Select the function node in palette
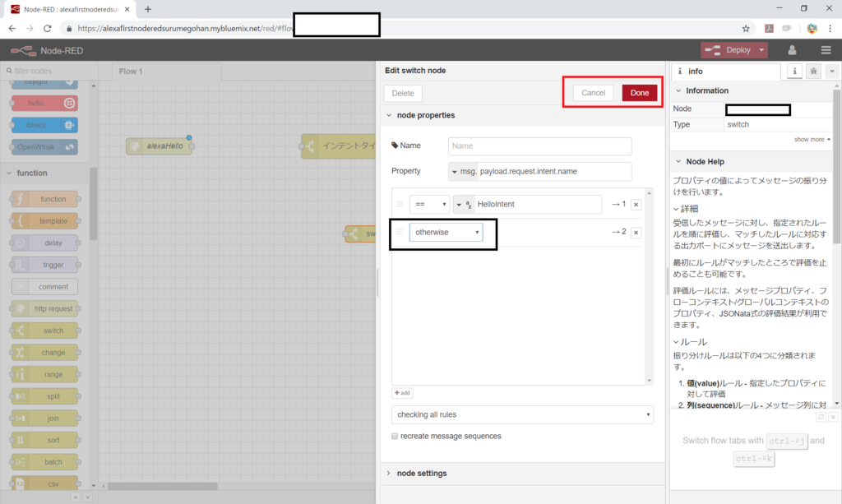The image size is (842, 504). 44,199
